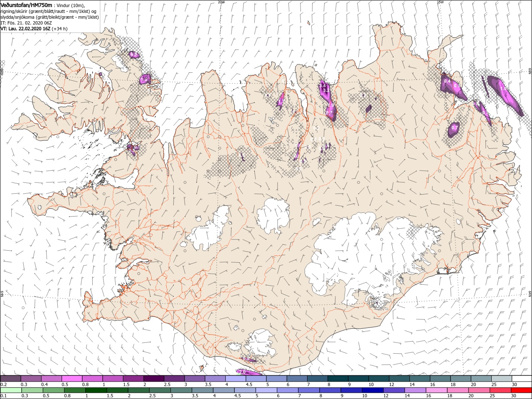
Task: Click the 0.1 label on rain scale
Action: (x=3, y=396)
